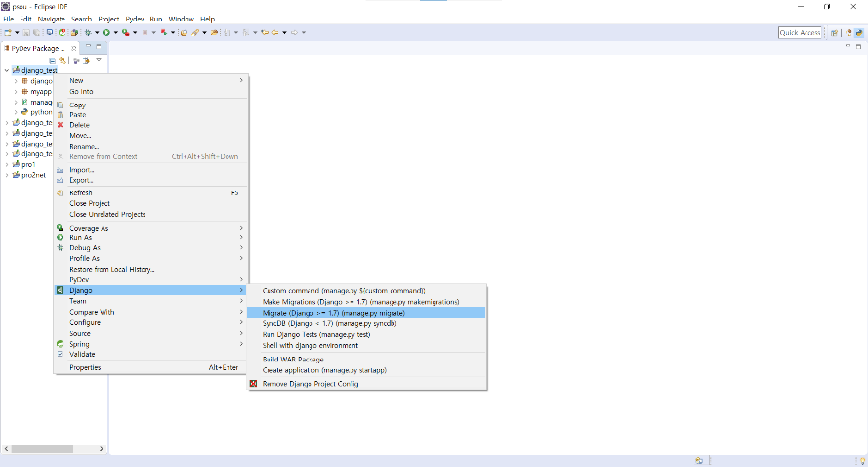
Task: Choose Properties in the context menu
Action: click(x=150, y=368)
